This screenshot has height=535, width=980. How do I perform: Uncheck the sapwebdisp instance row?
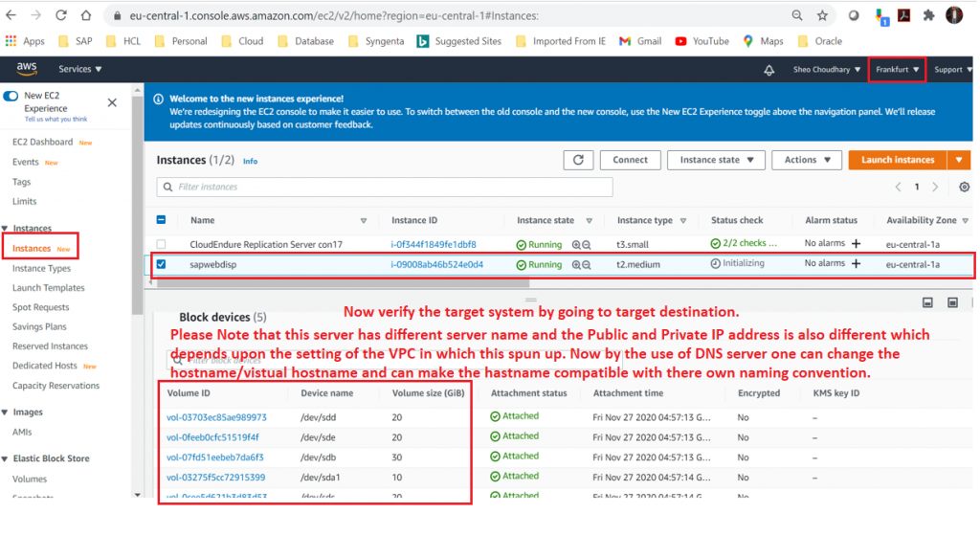tap(161, 264)
